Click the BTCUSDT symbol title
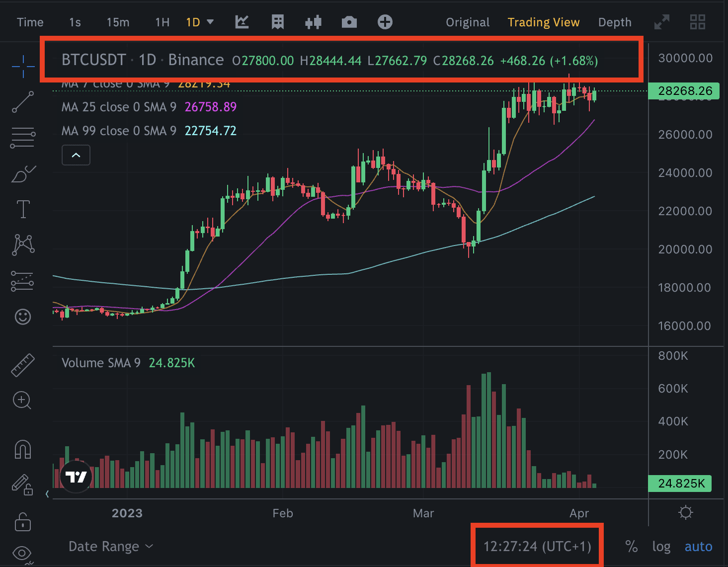 [x=93, y=60]
